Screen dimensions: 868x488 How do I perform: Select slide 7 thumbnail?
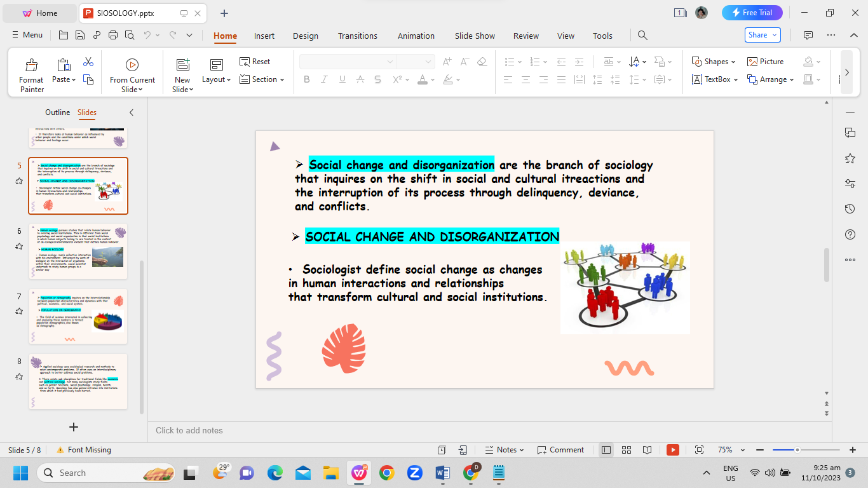click(78, 316)
